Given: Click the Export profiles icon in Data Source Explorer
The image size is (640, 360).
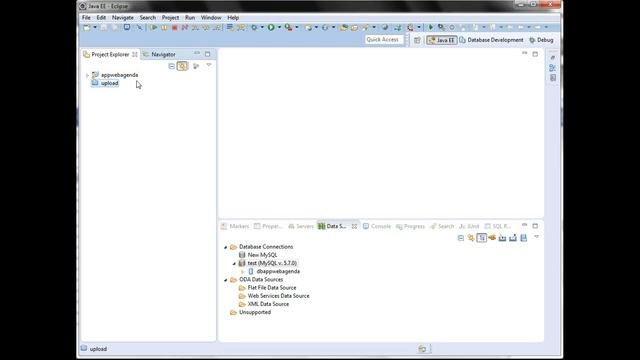Looking at the screenshot, I should 513,238.
